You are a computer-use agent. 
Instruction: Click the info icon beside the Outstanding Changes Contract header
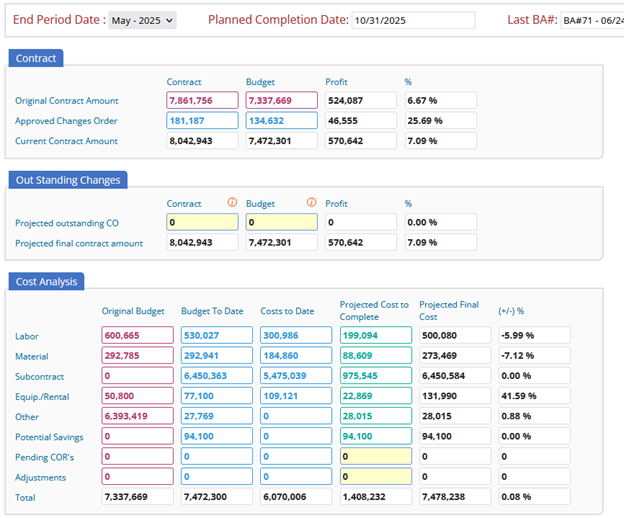click(232, 203)
